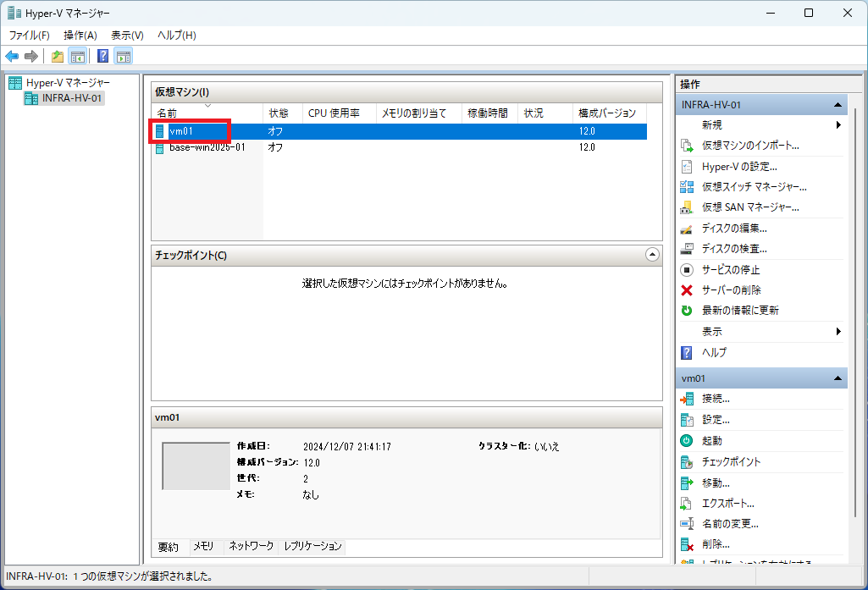Screen dimensions: 868x590
Task: Click the green 最新の情報に更新 refresh icon
Action: pyautogui.click(x=687, y=311)
